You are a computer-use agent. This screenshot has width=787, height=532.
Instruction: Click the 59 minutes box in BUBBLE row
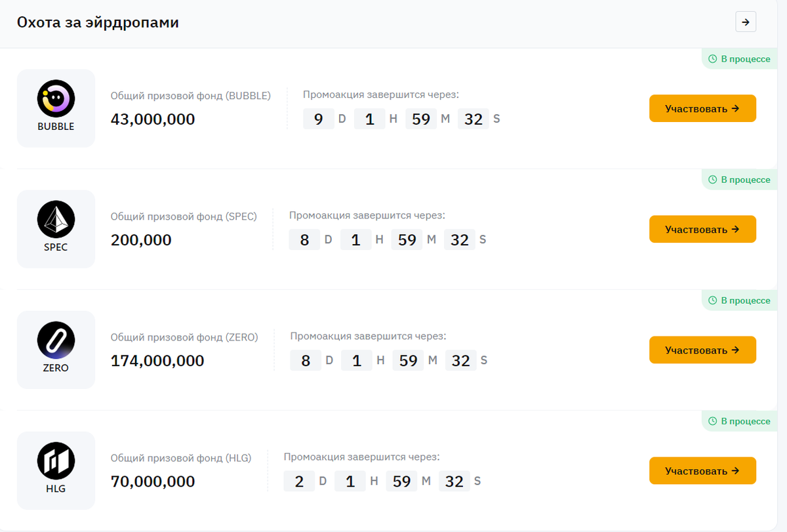(421, 119)
